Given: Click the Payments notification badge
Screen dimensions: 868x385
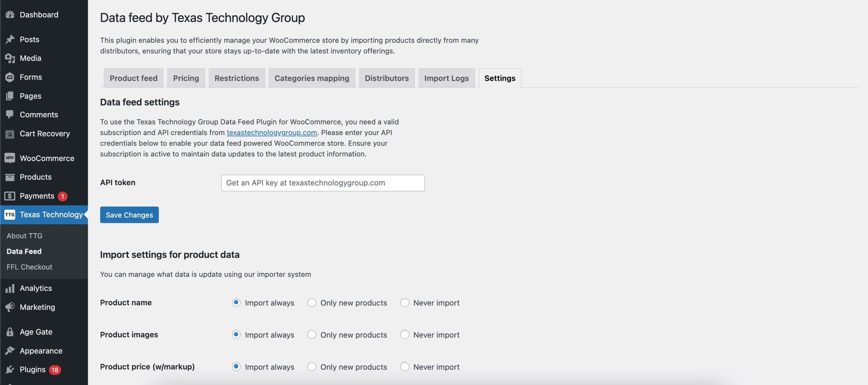Looking at the screenshot, I should point(62,196).
